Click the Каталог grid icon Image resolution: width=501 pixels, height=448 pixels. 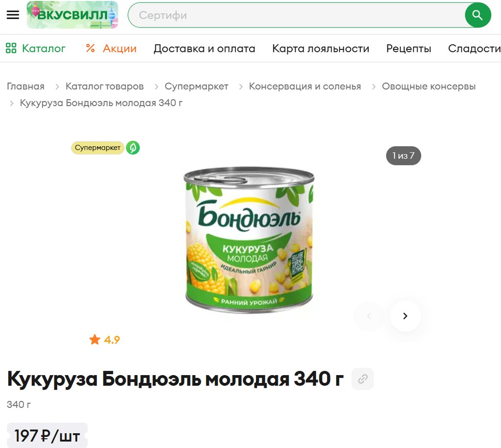(x=11, y=48)
